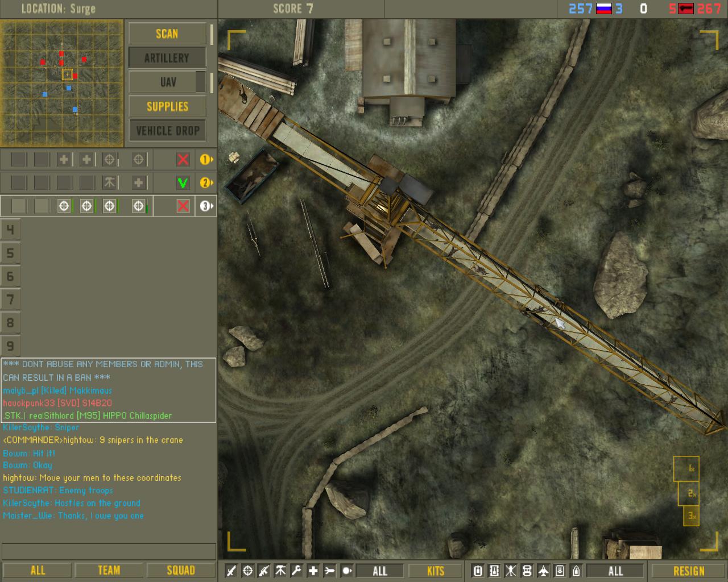The height and width of the screenshot is (582, 728).
Task: Deploy the UAV
Action: (167, 82)
